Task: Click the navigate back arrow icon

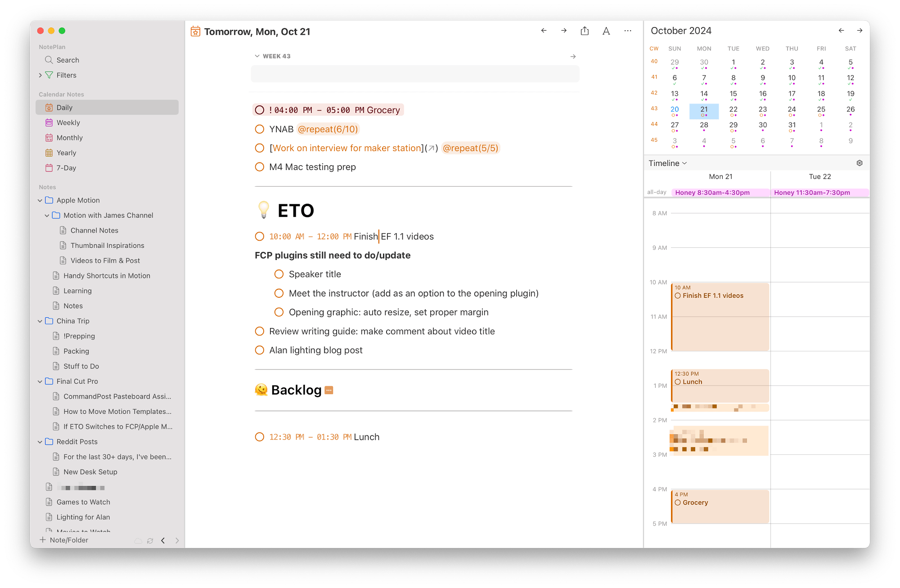Action: [x=544, y=31]
